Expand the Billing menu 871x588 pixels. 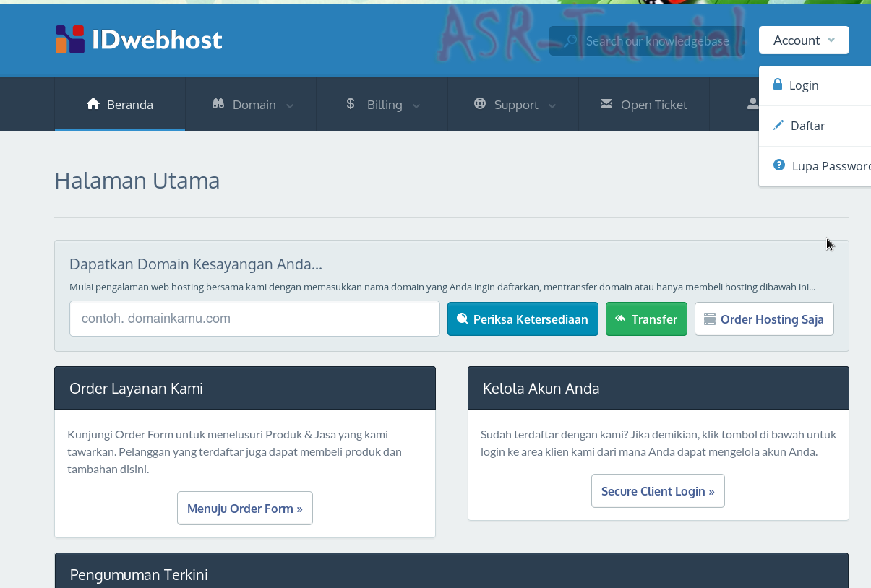(x=383, y=104)
